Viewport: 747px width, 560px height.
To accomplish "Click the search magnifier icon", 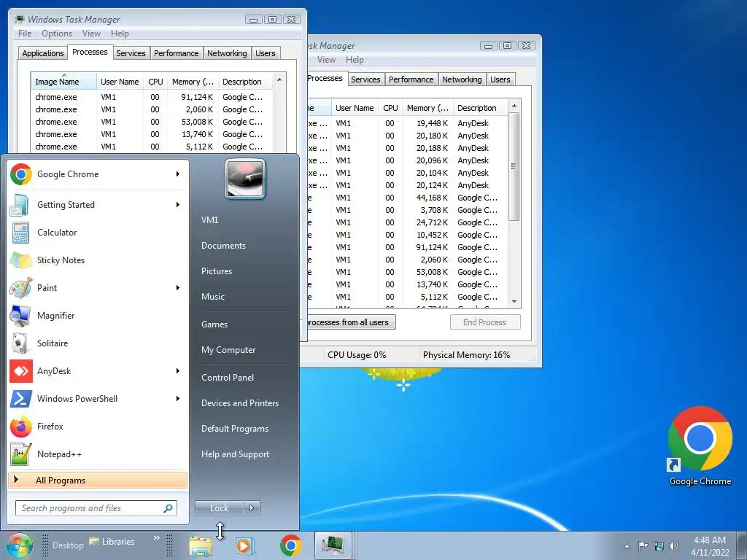I will [168, 508].
